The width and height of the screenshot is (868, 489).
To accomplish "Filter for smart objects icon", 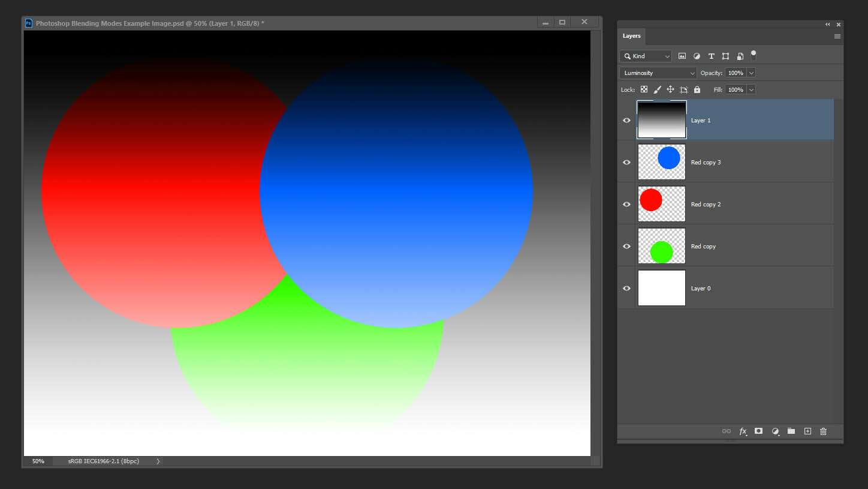I will (740, 56).
